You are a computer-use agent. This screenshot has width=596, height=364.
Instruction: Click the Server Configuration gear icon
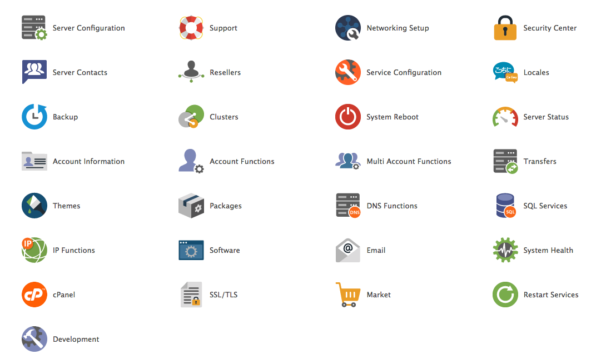pyautogui.click(x=34, y=28)
